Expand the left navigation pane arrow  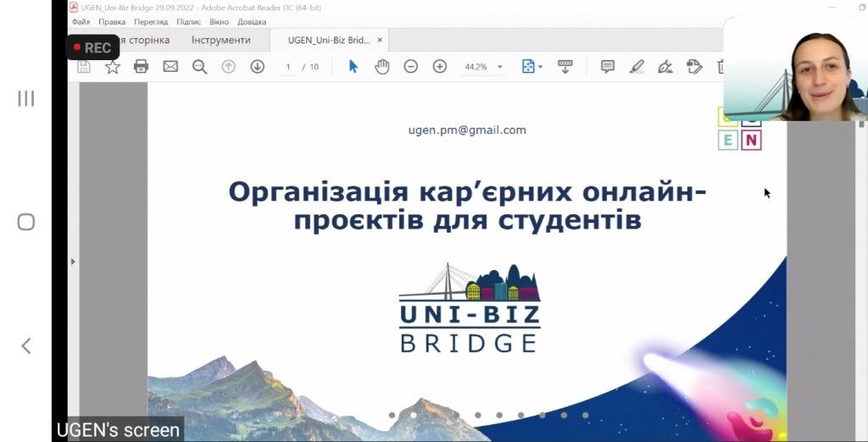pos(73,261)
